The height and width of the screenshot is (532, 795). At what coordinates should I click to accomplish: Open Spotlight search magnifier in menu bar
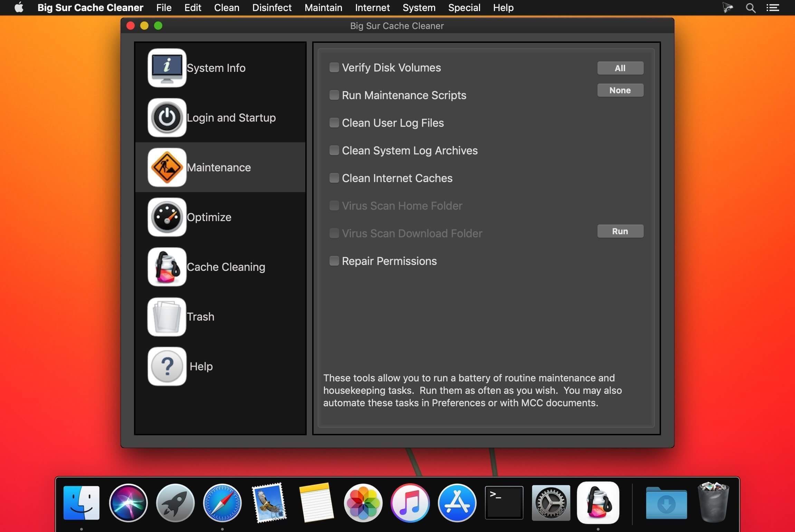[x=750, y=8]
